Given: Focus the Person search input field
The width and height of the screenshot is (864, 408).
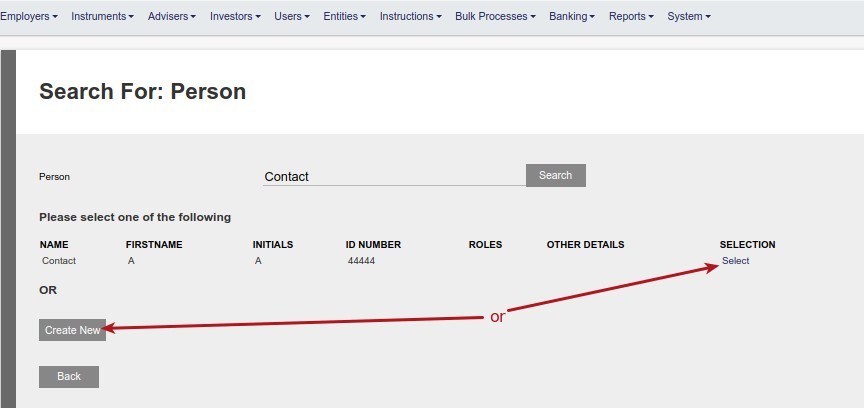Looking at the screenshot, I should click(394, 176).
